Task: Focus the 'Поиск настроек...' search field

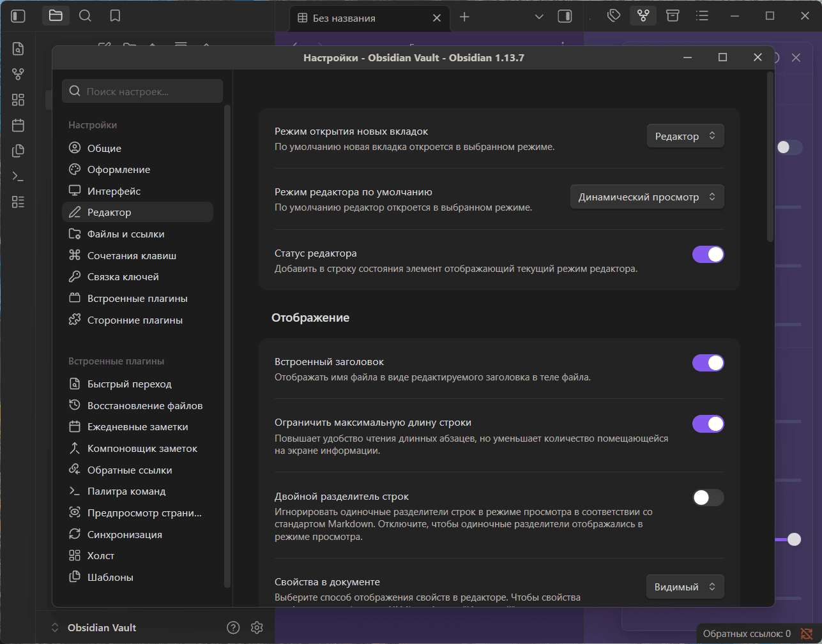Action: pyautogui.click(x=142, y=91)
